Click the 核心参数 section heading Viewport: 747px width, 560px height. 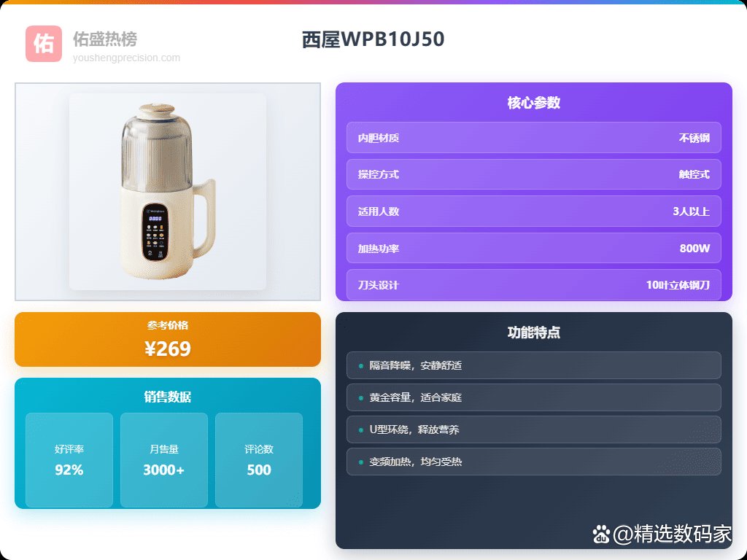click(x=533, y=103)
